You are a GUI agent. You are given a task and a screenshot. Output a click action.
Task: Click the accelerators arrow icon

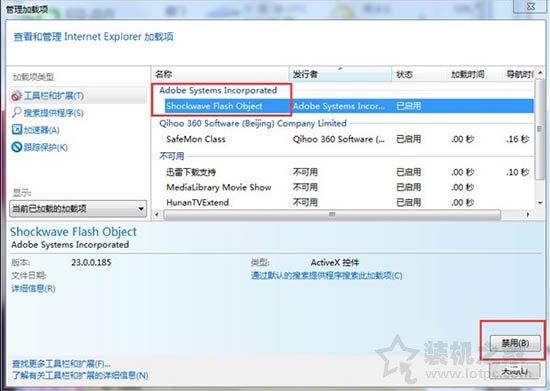[16, 129]
